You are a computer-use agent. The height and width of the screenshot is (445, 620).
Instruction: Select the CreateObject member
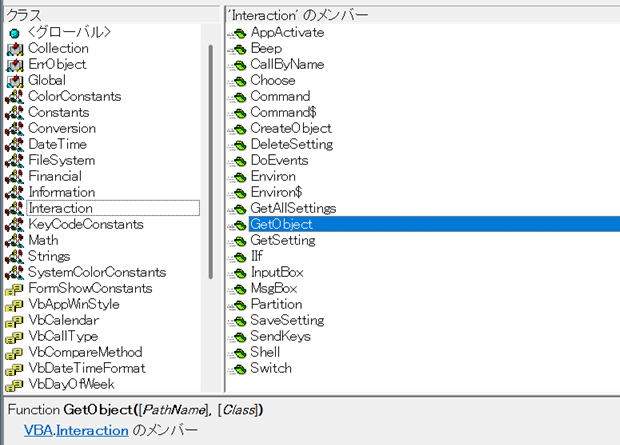tap(291, 129)
